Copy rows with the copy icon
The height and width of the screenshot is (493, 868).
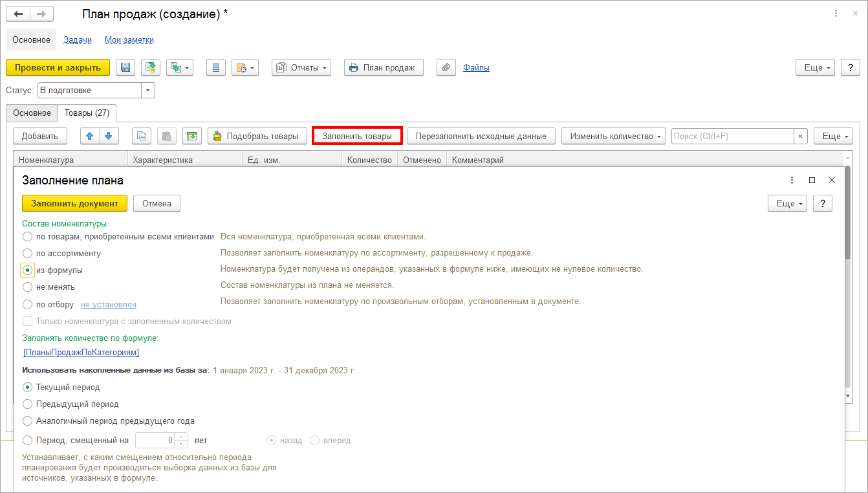coord(142,136)
